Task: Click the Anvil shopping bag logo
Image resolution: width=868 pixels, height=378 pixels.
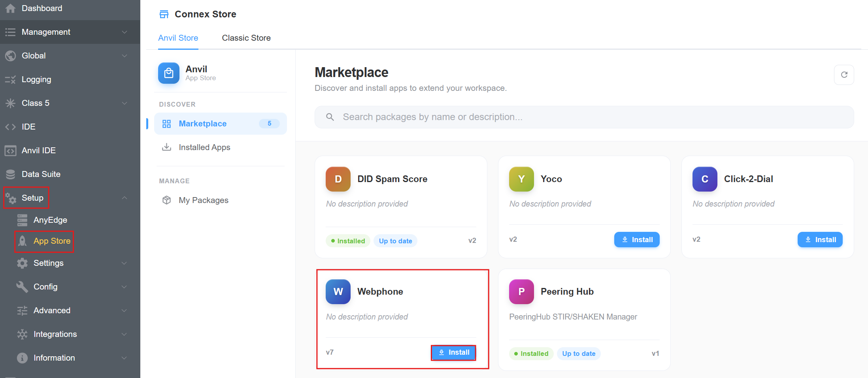Action: [169, 73]
